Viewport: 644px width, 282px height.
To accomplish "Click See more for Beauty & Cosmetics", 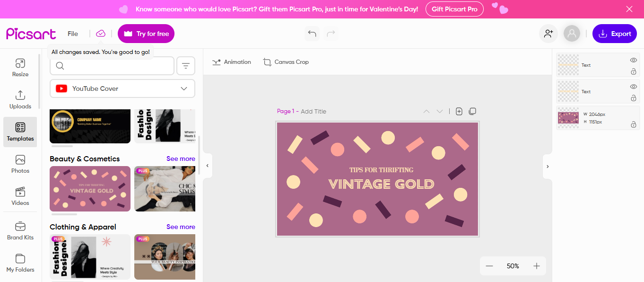I will tap(181, 159).
